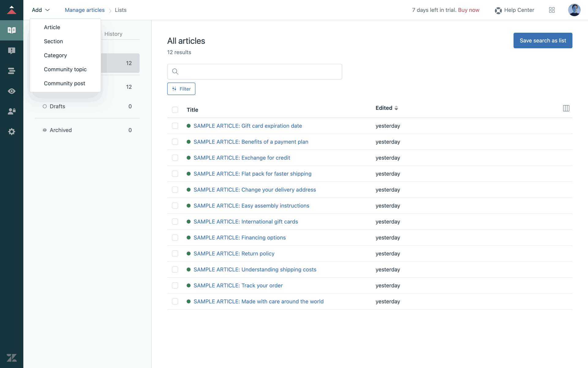This screenshot has width=588, height=368.
Task: Check the Financing options article
Action: point(175,237)
